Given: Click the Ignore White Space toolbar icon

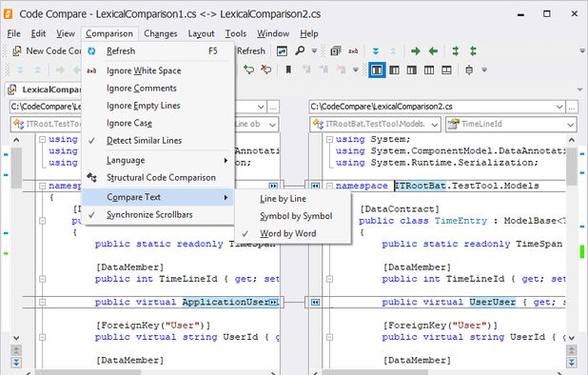Looking at the screenshot, I should click(353, 51).
